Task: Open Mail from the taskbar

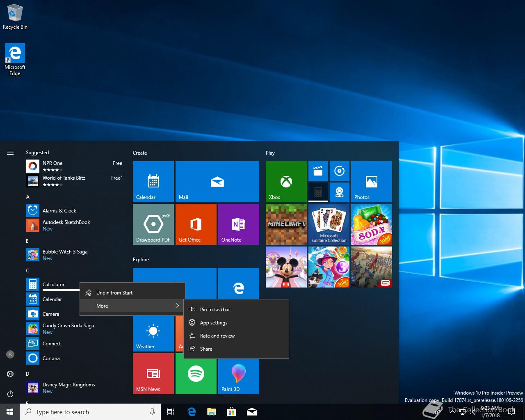Action: pos(252,412)
